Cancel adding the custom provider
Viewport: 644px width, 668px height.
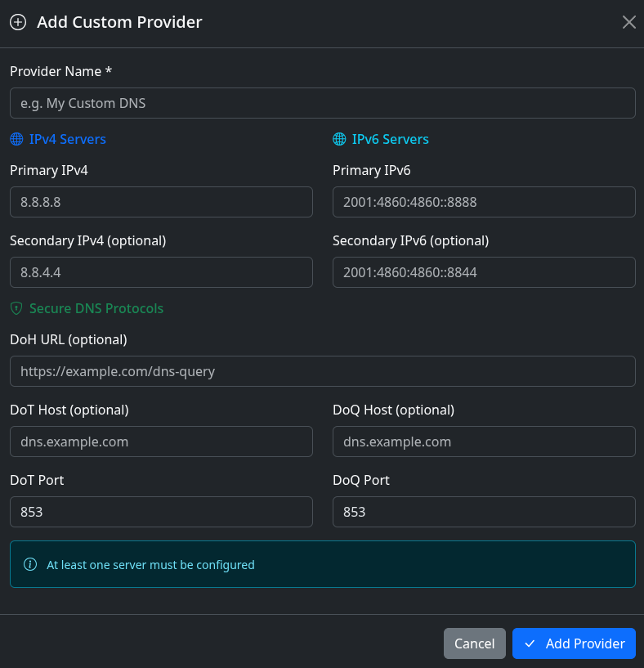click(x=475, y=643)
